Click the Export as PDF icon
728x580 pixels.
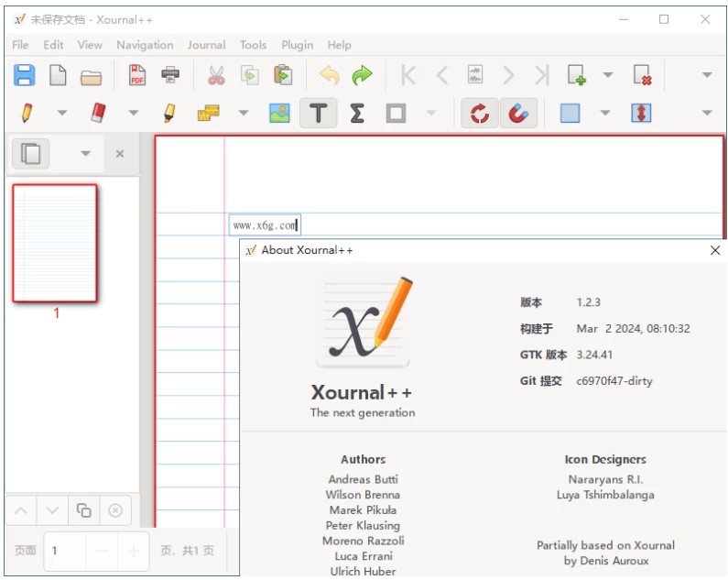137,75
